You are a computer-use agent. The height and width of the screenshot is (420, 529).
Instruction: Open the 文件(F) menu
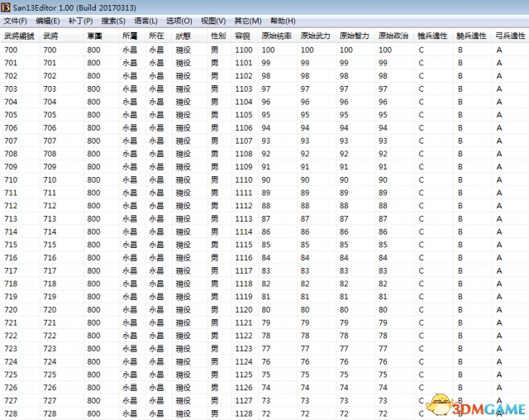pos(15,21)
